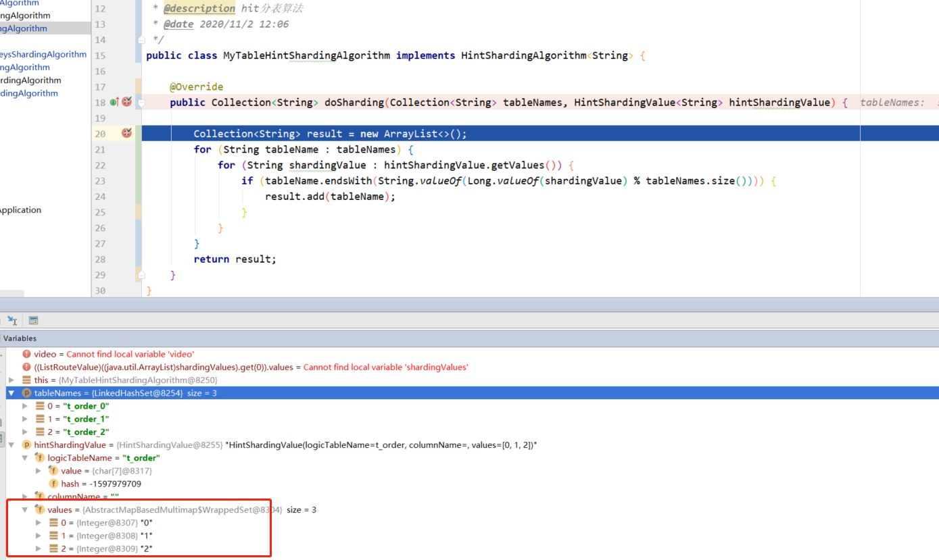939x560 pixels.
Task: Click the Run to Cursor debugger icon
Action: [x=11, y=321]
